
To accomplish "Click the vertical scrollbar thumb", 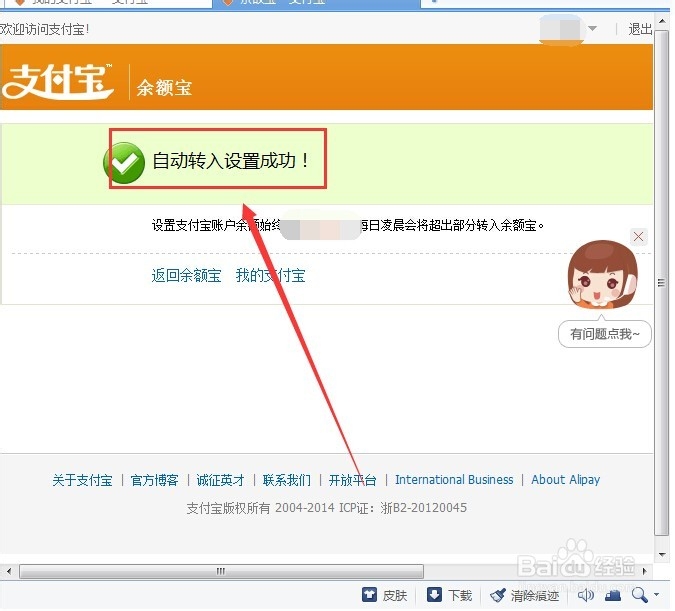I will pyautogui.click(x=662, y=282).
